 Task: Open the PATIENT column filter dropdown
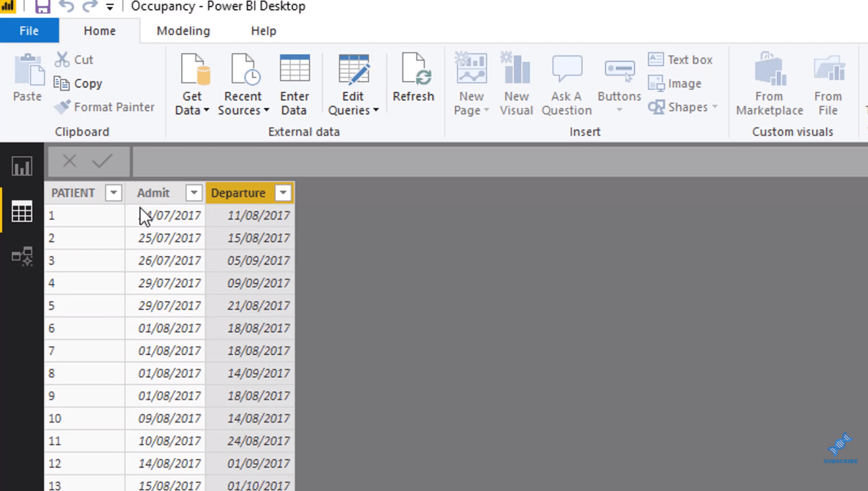[x=114, y=193]
